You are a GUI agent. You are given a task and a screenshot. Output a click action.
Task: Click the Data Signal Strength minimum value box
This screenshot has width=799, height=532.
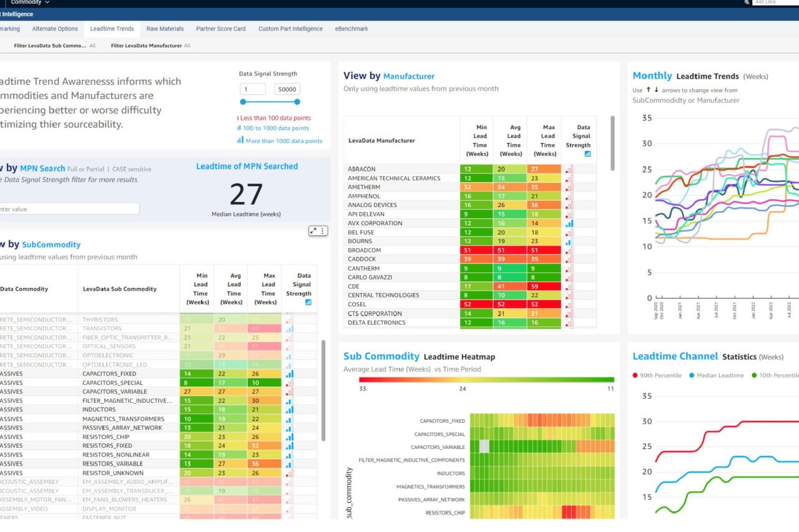pyautogui.click(x=253, y=89)
